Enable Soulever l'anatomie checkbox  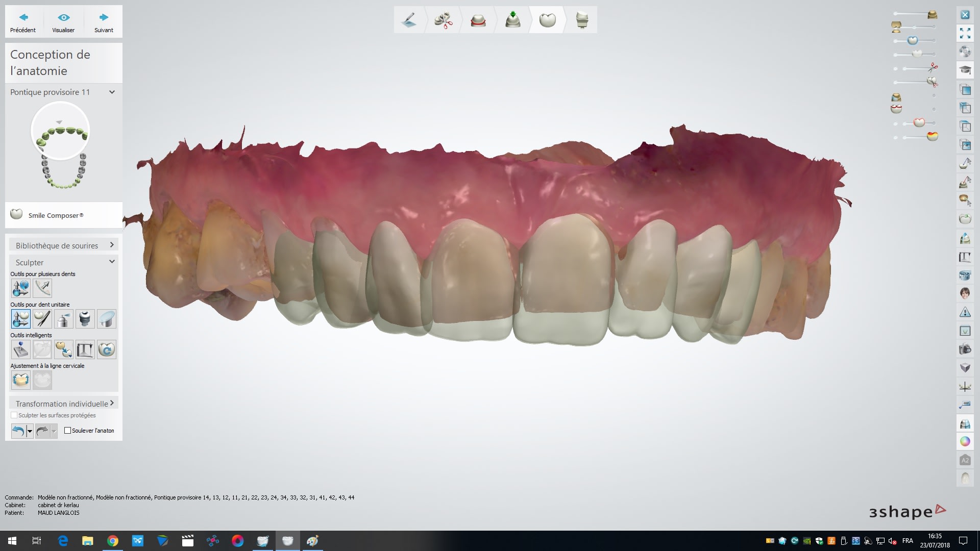coord(67,430)
